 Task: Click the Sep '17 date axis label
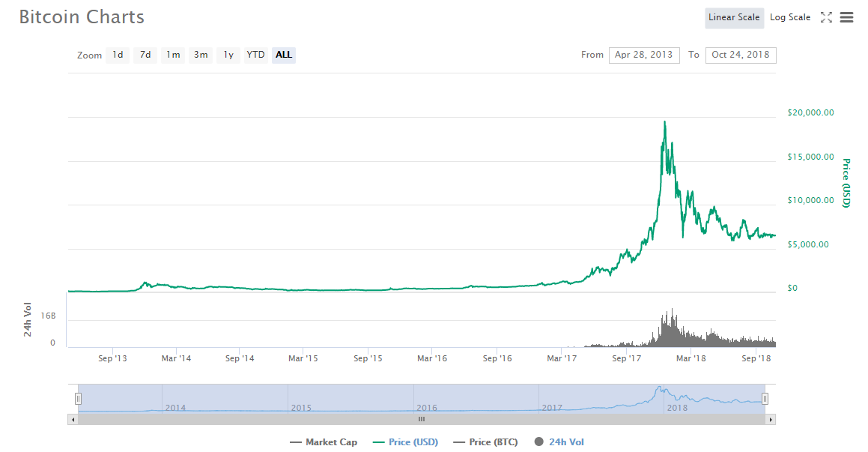(x=627, y=358)
